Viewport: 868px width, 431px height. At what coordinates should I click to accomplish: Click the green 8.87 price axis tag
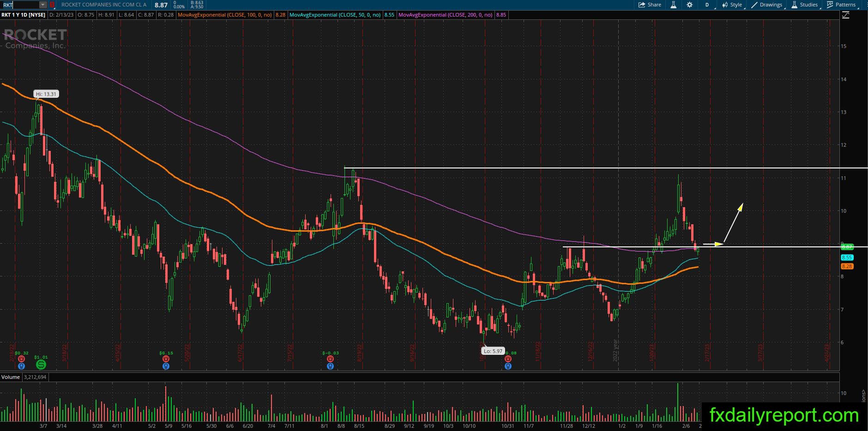pos(847,247)
